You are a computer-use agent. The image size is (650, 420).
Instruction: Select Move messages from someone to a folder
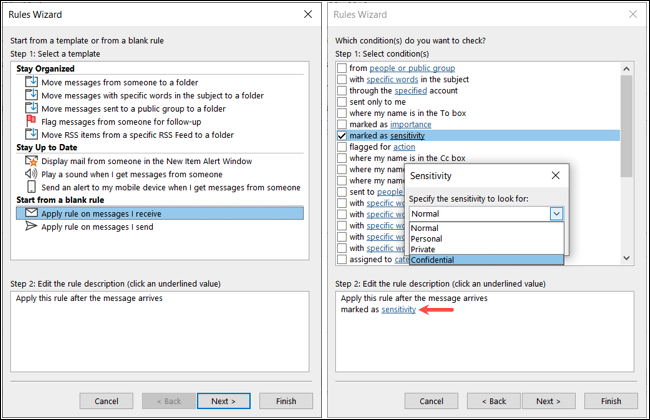click(120, 82)
